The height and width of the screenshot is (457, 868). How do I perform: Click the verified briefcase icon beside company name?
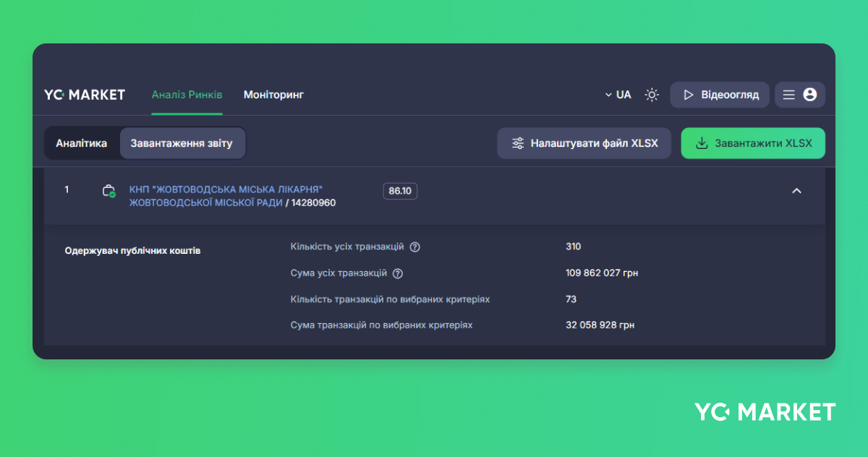(109, 191)
